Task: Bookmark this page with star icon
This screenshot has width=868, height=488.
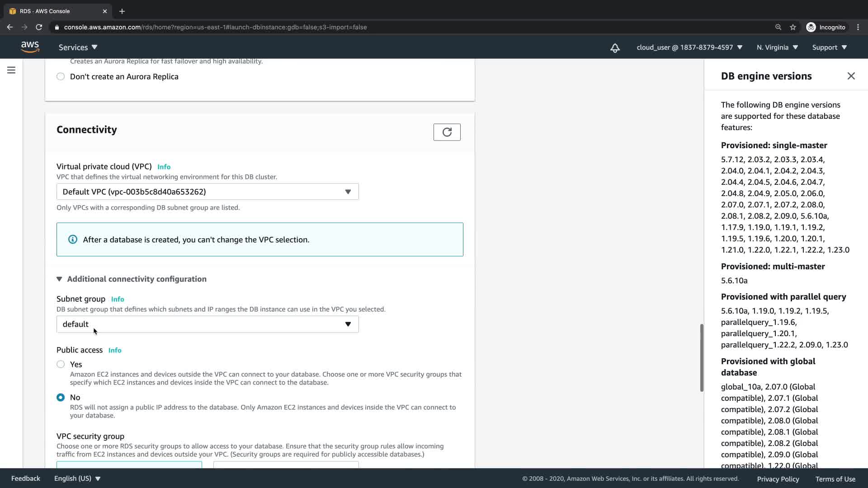Action: (793, 27)
